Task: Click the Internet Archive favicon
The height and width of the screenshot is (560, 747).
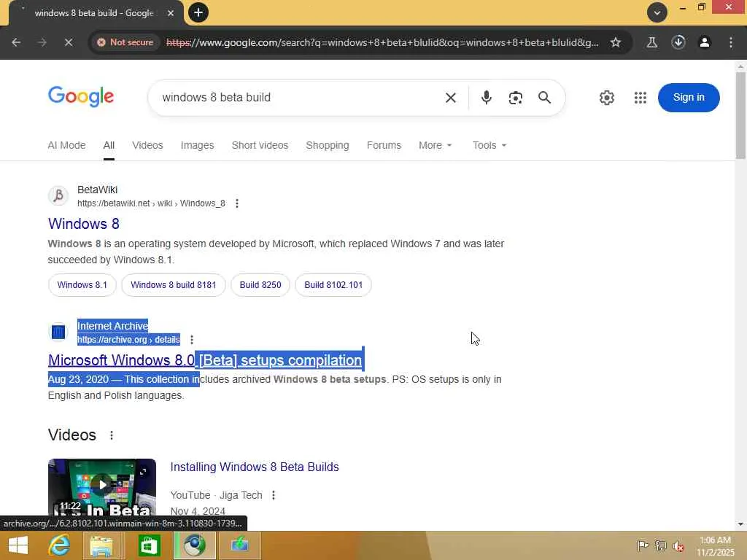Action: [x=58, y=332]
